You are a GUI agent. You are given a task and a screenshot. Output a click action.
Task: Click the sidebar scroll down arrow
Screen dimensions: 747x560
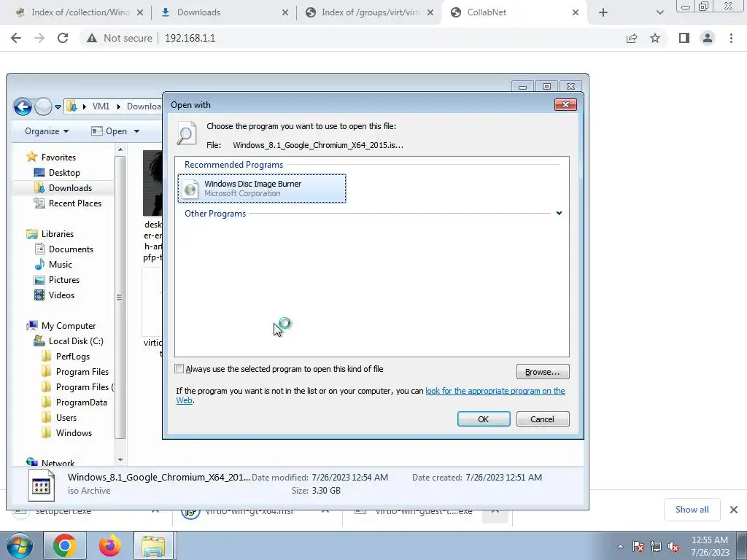tap(120, 460)
